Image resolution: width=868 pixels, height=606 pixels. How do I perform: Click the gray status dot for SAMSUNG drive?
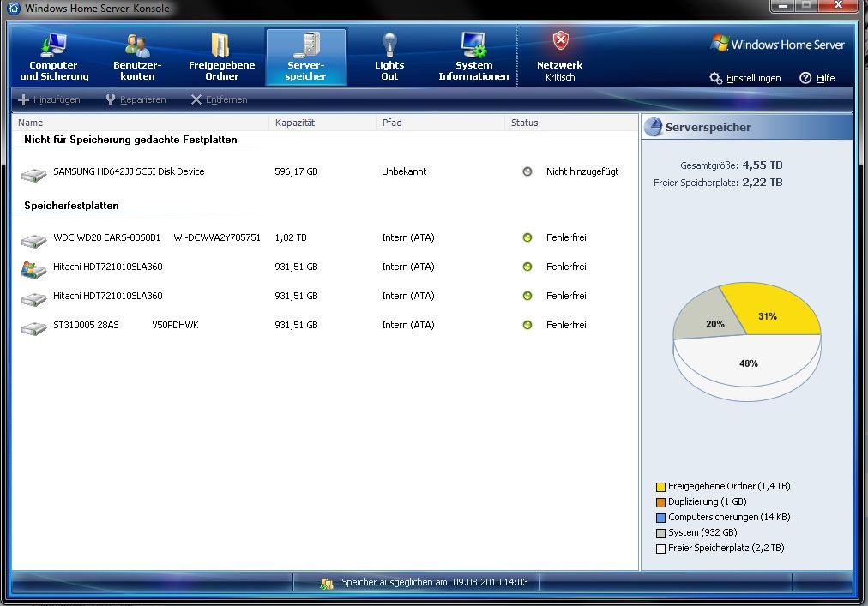527,171
